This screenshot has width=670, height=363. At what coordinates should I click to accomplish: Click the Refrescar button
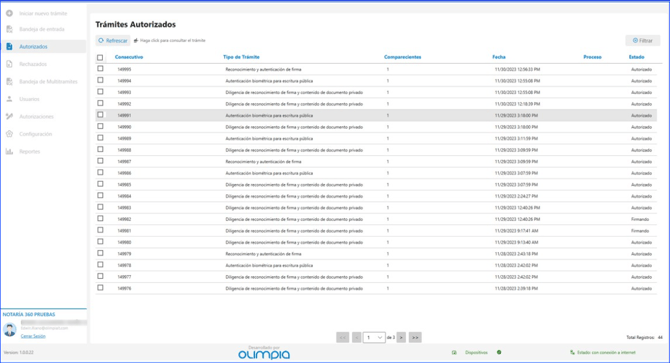pos(113,41)
